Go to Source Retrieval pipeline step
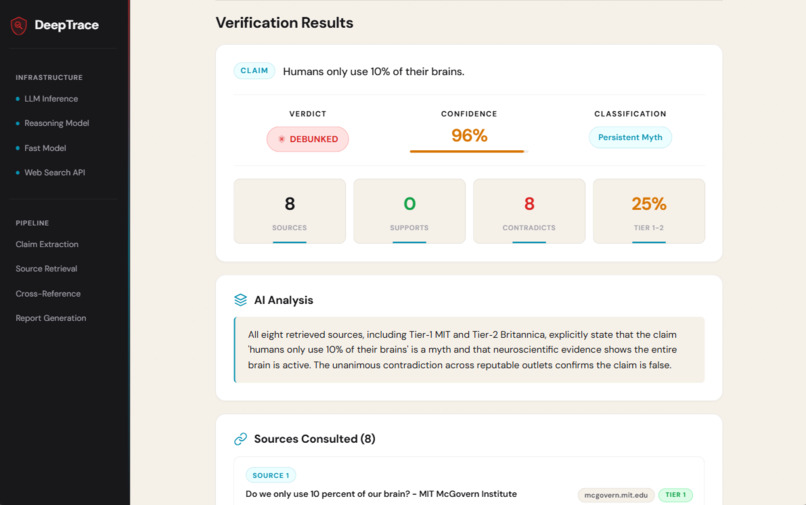The width and height of the screenshot is (806, 505). coord(46,269)
